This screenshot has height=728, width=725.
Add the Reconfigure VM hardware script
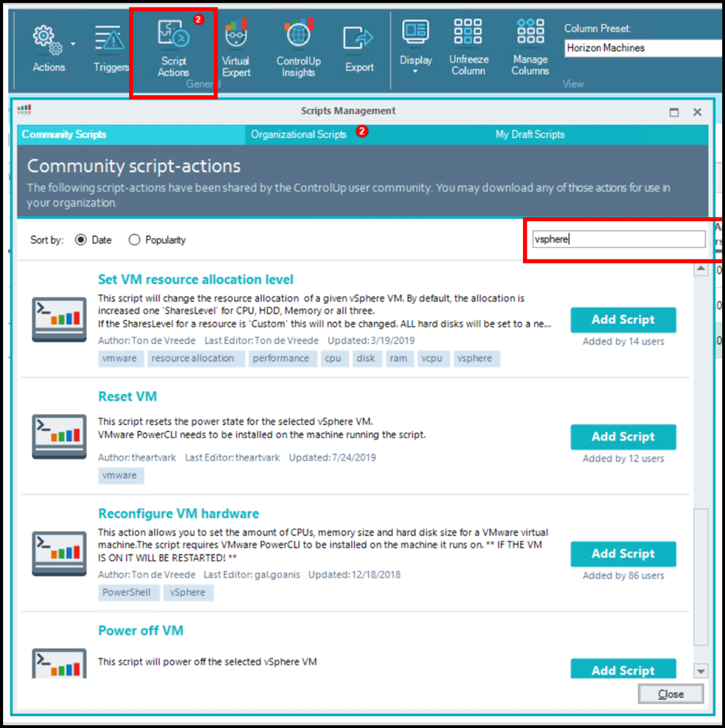[623, 553]
